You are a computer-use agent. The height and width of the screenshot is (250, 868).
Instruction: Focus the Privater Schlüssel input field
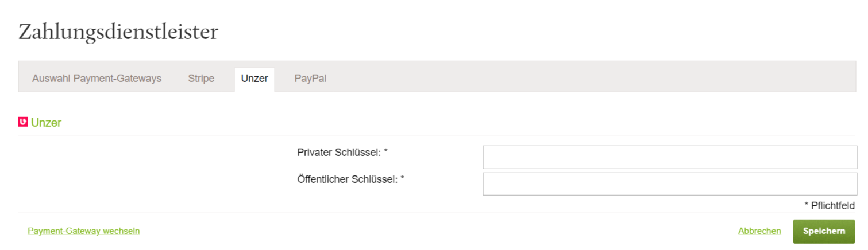670,157
